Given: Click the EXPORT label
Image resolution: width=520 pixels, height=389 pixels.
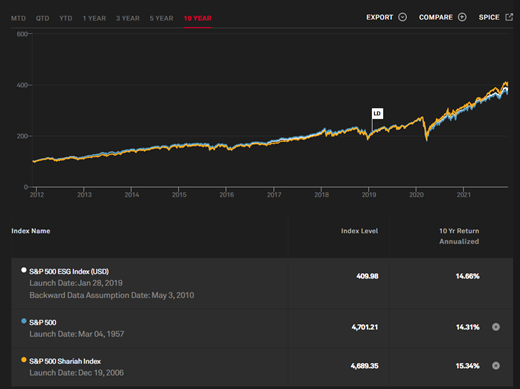Looking at the screenshot, I should coord(380,17).
